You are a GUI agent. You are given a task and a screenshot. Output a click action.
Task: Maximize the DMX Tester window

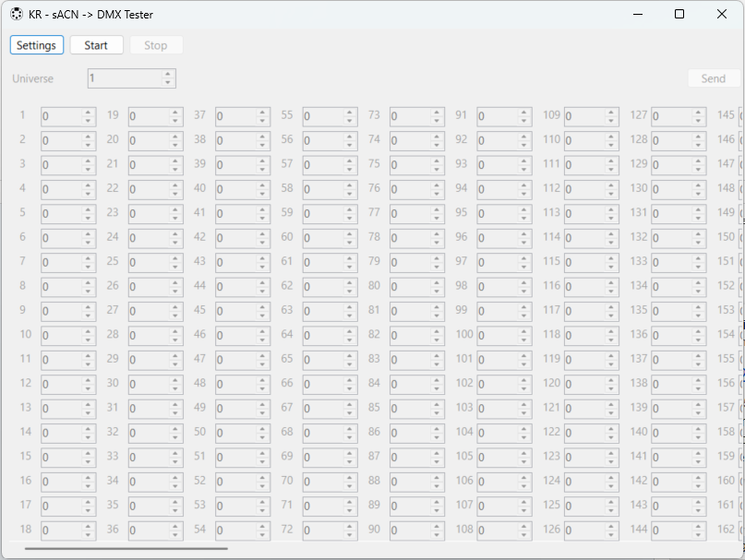tap(679, 14)
